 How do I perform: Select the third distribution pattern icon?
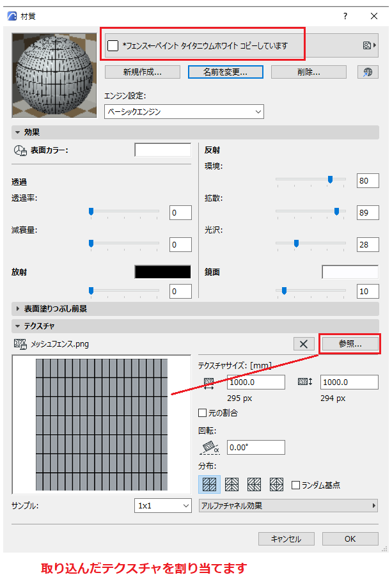[x=255, y=484]
